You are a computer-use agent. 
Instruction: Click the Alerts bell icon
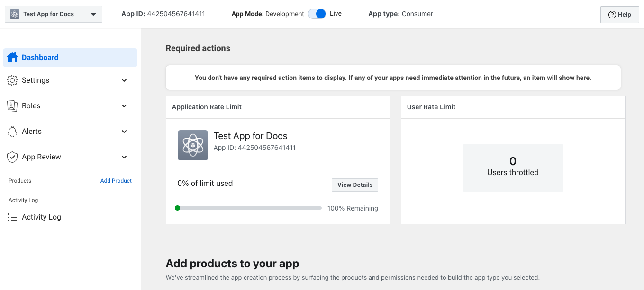point(12,132)
